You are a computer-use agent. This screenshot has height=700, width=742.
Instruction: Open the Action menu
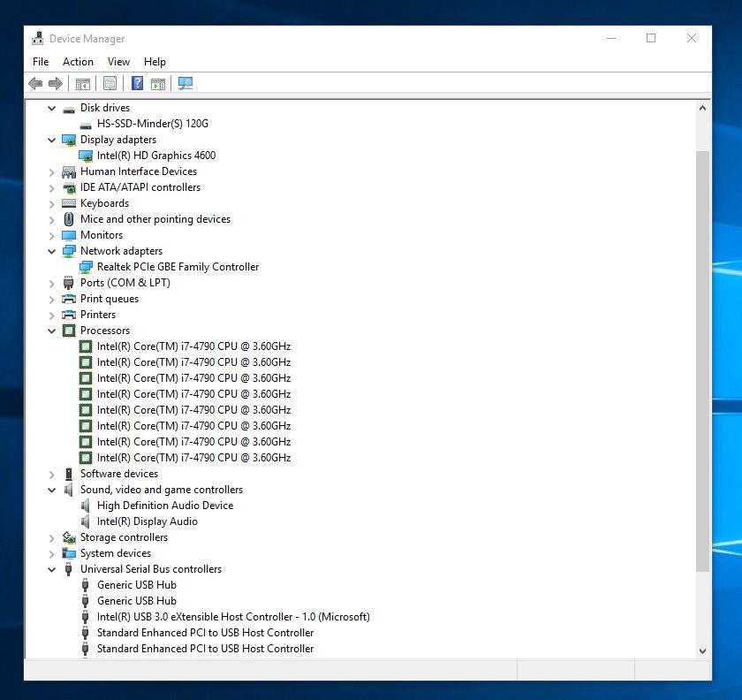coord(78,62)
